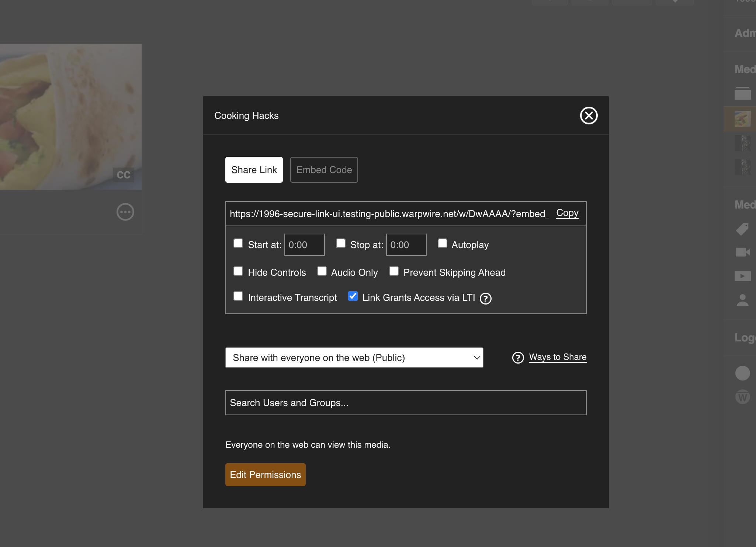Click the Edit Permissions button
The width and height of the screenshot is (756, 547).
(x=265, y=474)
